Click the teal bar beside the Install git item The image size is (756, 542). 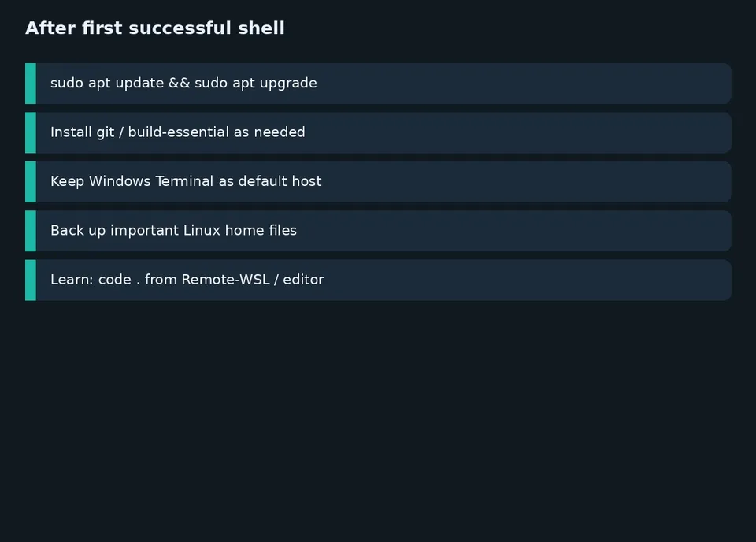click(x=31, y=132)
